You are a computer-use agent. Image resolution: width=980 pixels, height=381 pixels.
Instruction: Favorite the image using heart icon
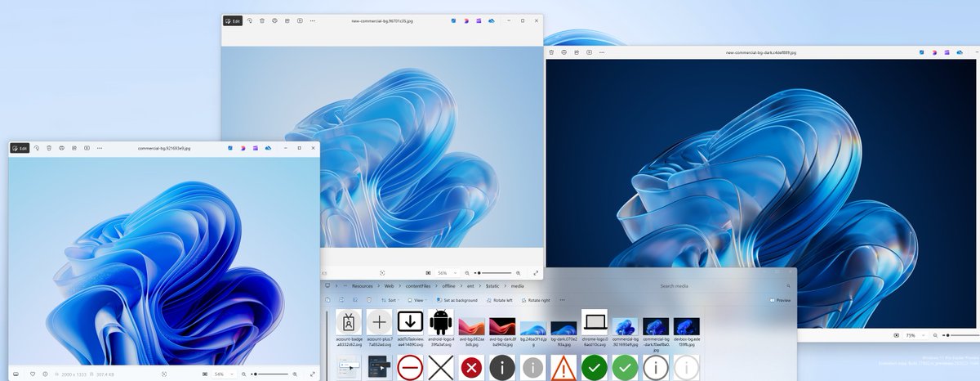click(33, 374)
